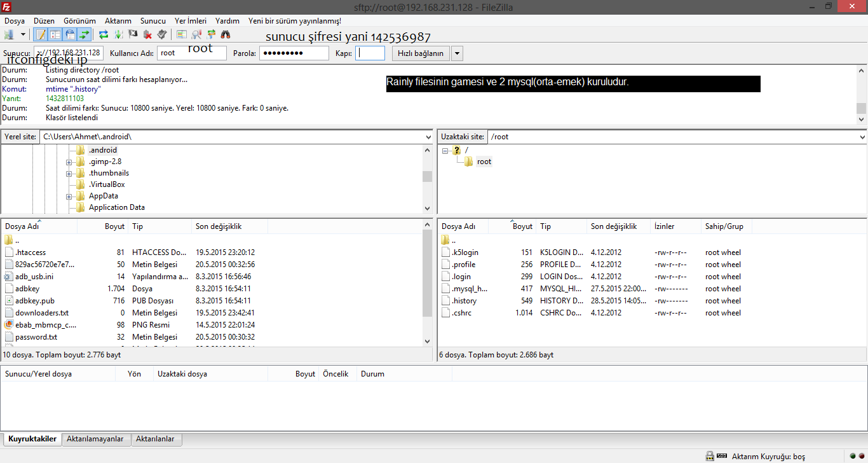Open the Aktarım menu
Screen dimensions: 868x463
(x=118, y=21)
